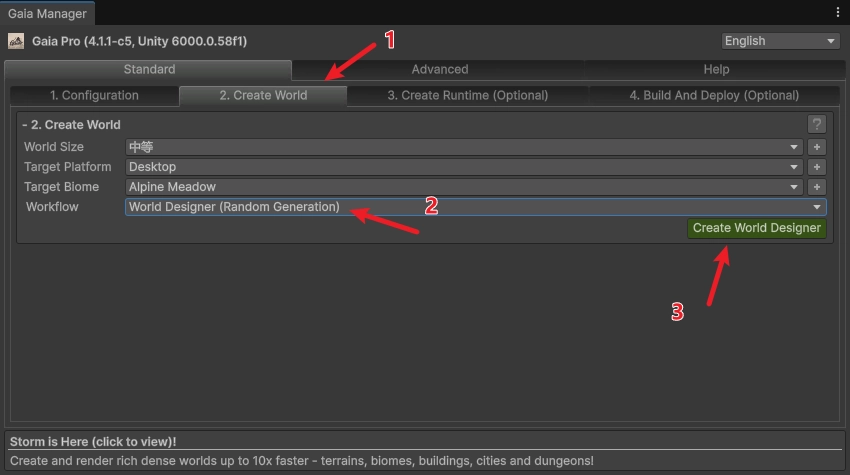The width and height of the screenshot is (850, 475).
Task: Click the plus button beside Target Platform
Action: tap(816, 167)
